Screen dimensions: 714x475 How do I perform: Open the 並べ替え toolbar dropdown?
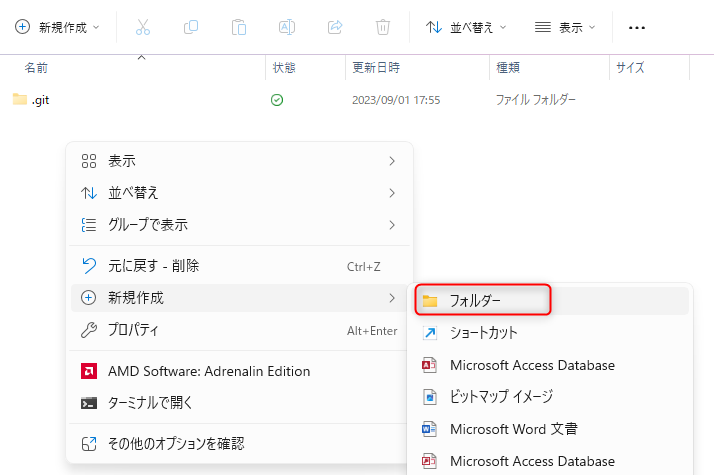pyautogui.click(x=465, y=27)
